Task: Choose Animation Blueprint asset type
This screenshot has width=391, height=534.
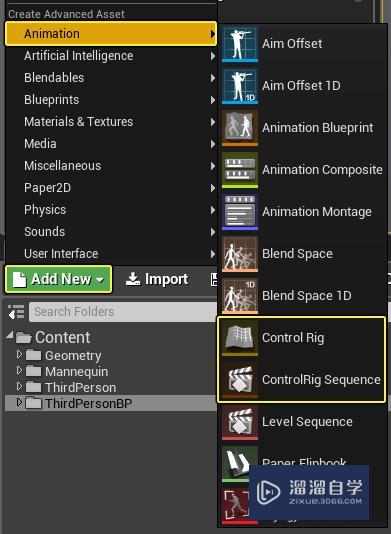Action: pos(302,128)
